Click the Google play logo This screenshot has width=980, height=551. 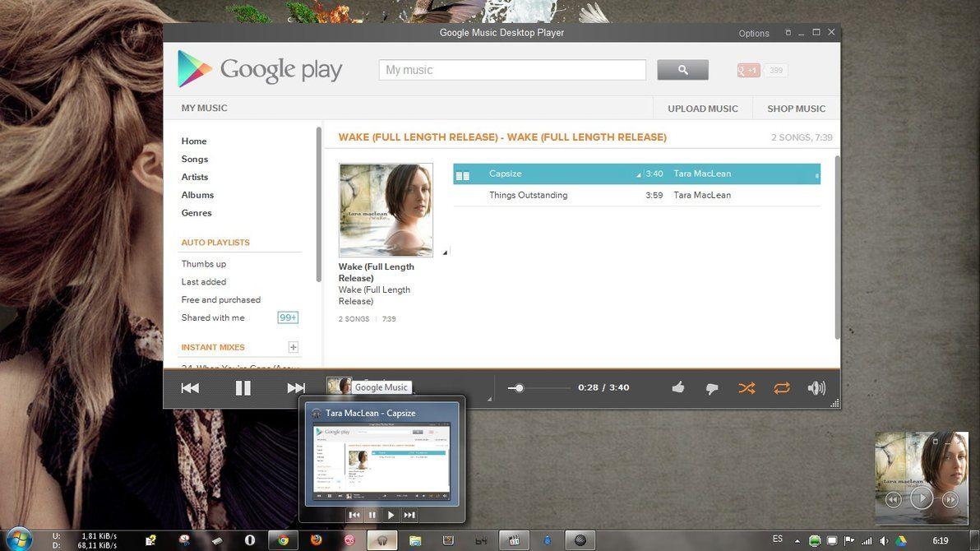pyautogui.click(x=260, y=69)
